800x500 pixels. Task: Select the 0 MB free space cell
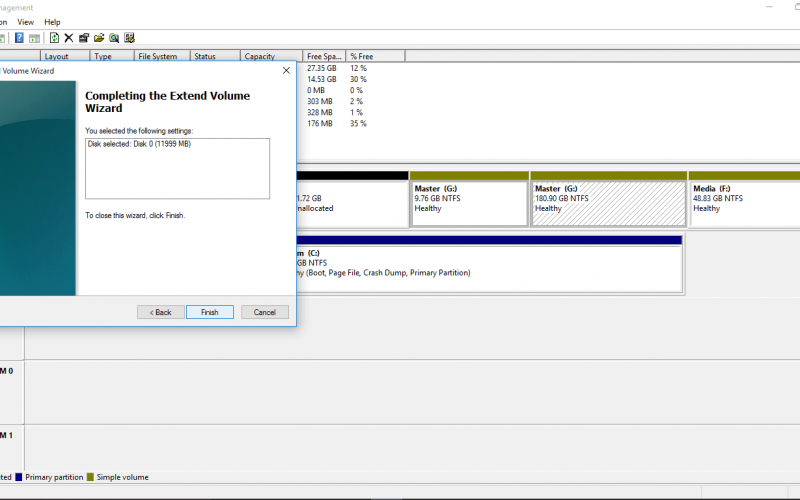click(316, 90)
